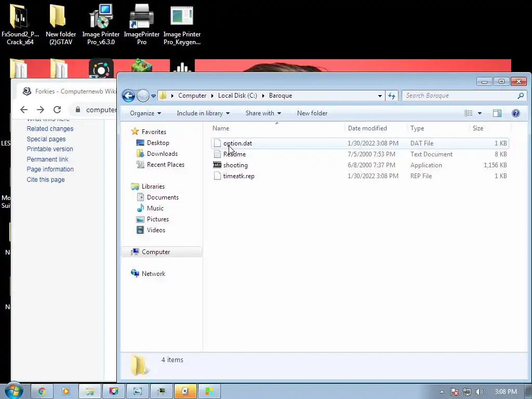Open Page information wiki link
The width and height of the screenshot is (532, 399).
pyautogui.click(x=50, y=169)
